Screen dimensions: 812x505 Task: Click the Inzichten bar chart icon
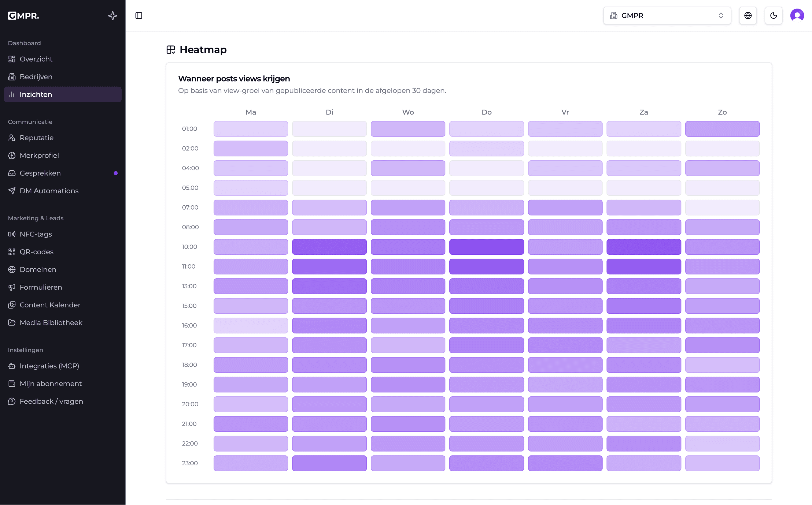pyautogui.click(x=12, y=94)
